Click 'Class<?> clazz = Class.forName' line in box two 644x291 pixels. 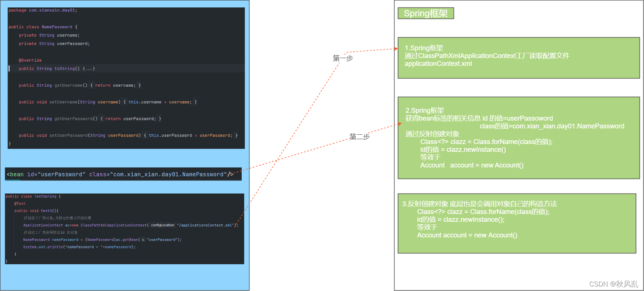(487, 142)
